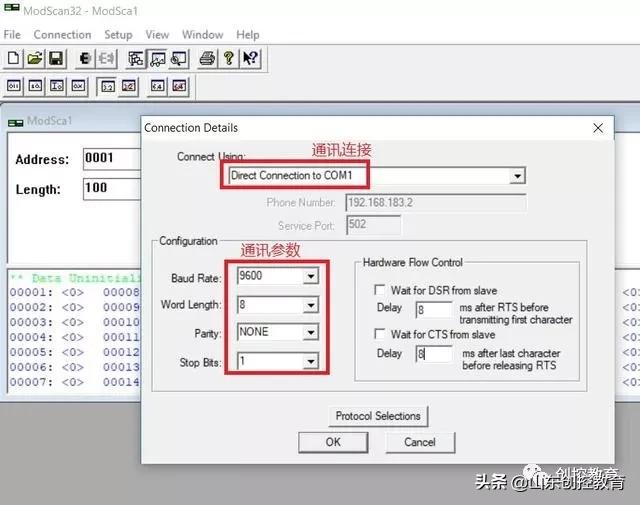Open the Baud Rate dropdown
This screenshot has height=505, width=640.
(310, 275)
